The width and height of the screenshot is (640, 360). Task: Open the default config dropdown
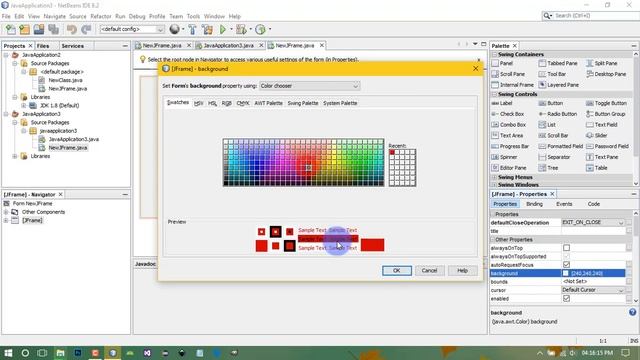click(x=132, y=29)
